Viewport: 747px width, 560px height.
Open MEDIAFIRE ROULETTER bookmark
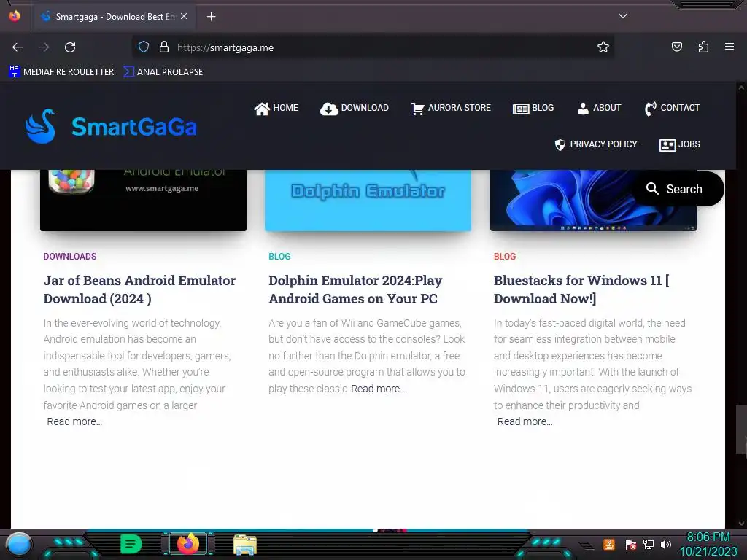[61, 72]
